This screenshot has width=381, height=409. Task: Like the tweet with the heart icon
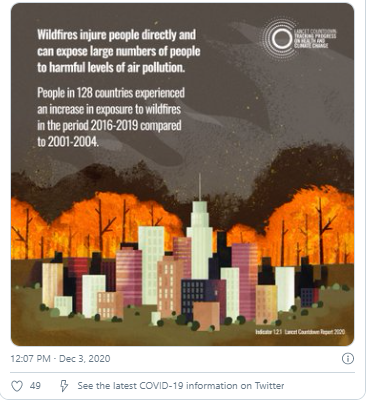pyautogui.click(x=17, y=386)
